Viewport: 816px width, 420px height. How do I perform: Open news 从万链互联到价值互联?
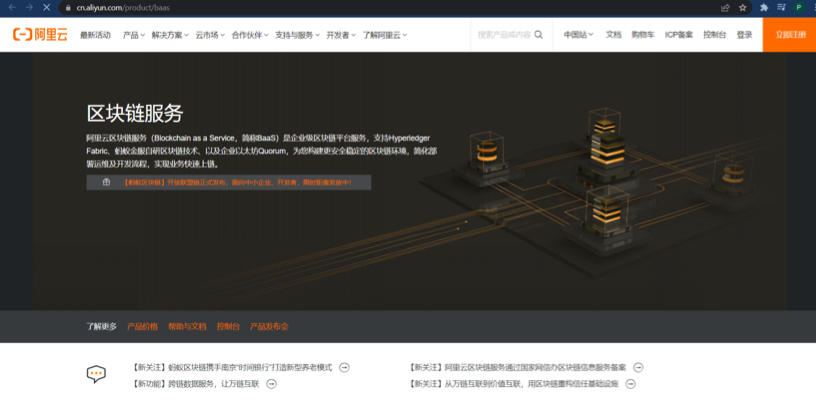point(514,384)
